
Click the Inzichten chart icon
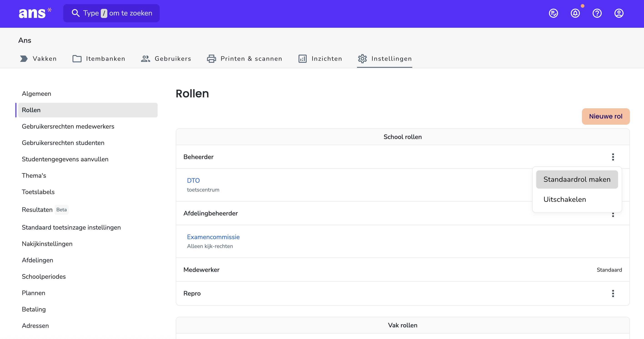[x=302, y=58]
